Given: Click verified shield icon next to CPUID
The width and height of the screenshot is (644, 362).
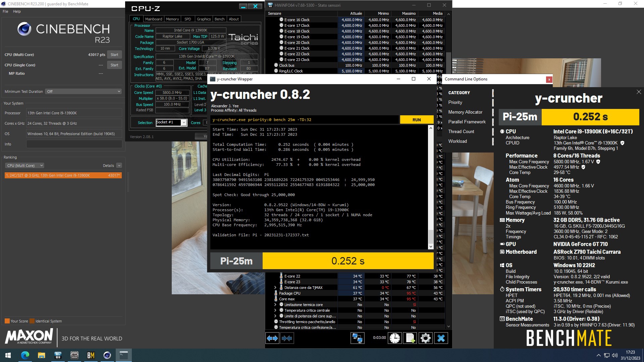Looking at the screenshot, I should click(x=622, y=143).
